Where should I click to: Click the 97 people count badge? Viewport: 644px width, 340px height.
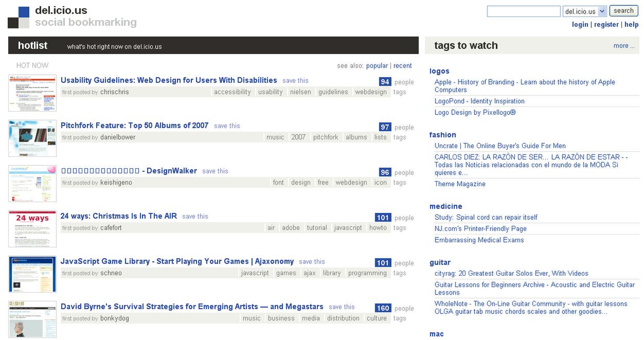pos(385,127)
